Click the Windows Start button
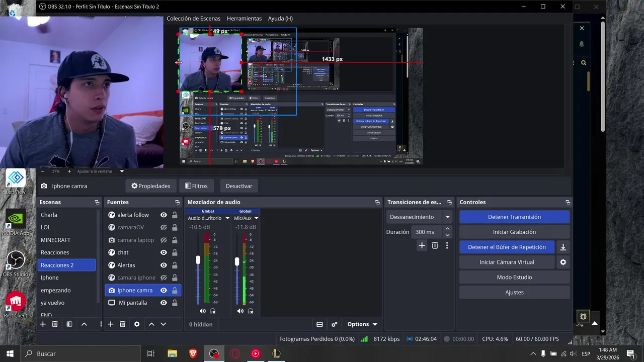 10,353
